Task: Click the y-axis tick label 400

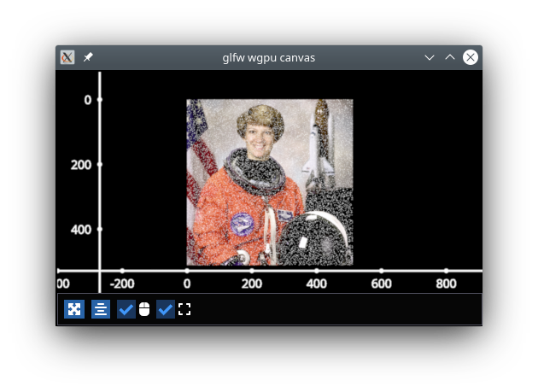Action: pos(81,230)
